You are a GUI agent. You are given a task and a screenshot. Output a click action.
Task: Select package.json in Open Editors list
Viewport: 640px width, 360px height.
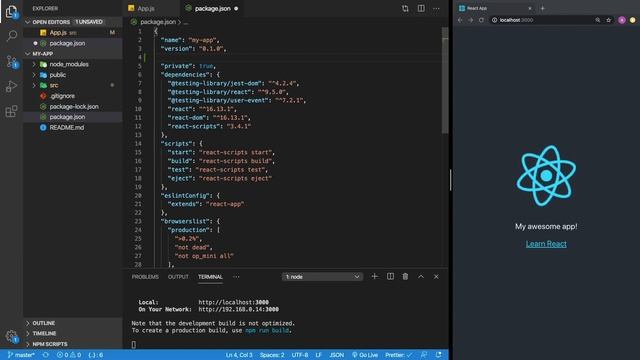point(73,43)
